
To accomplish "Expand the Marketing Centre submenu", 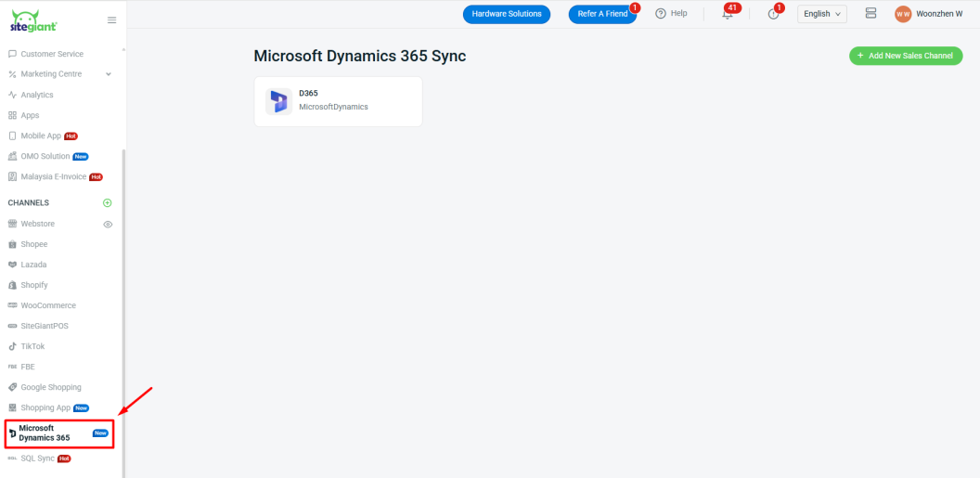I will click(x=109, y=74).
